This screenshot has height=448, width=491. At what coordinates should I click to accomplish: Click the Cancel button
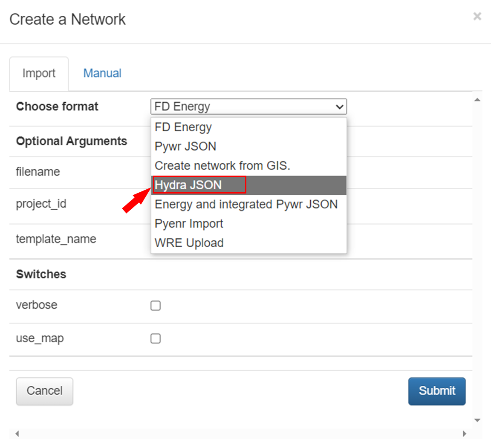click(x=44, y=391)
